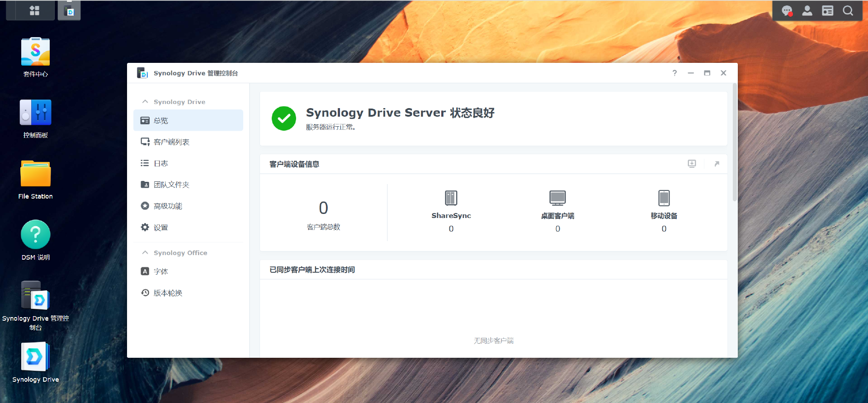
Task: Collapse the Synology Office sidebar section
Action: coord(145,252)
